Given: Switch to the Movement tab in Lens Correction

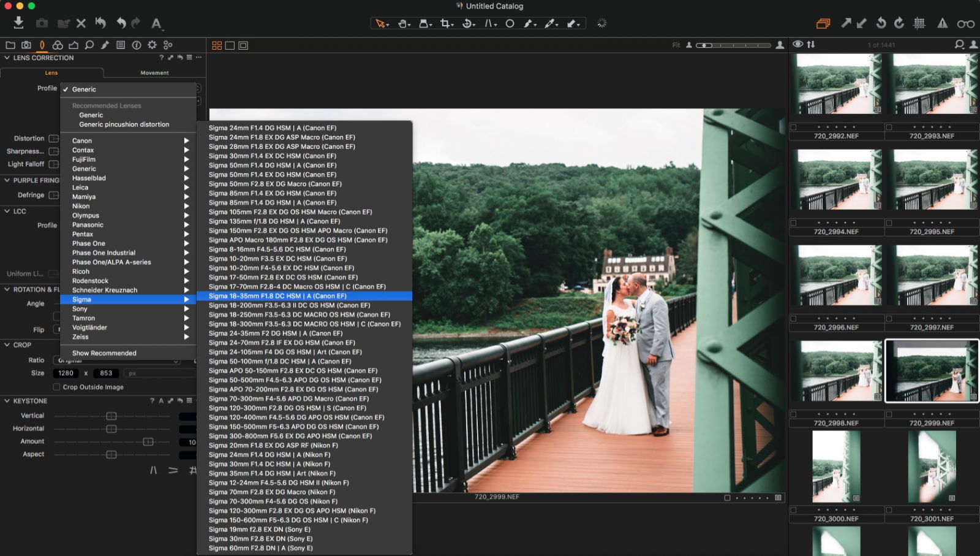Looking at the screenshot, I should point(155,72).
